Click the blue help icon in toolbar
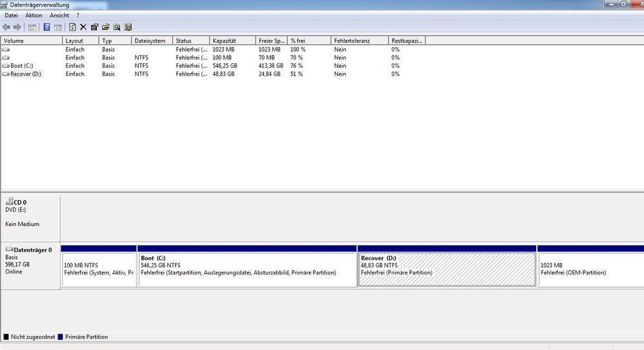 coord(46,27)
